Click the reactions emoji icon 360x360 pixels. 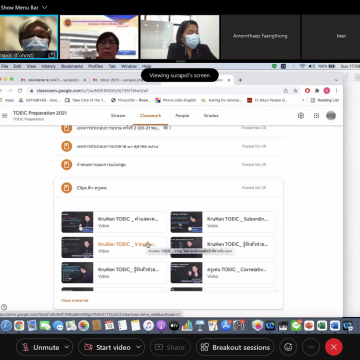288,347
